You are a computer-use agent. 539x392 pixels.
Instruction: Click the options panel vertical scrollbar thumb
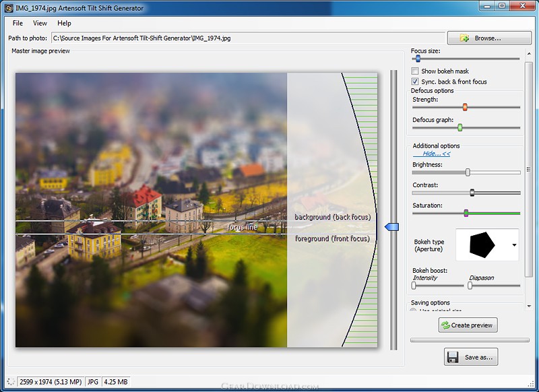pos(529,169)
